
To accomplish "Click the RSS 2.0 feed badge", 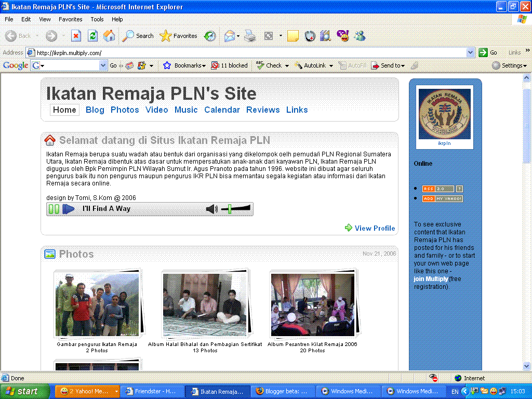I will [x=438, y=189].
